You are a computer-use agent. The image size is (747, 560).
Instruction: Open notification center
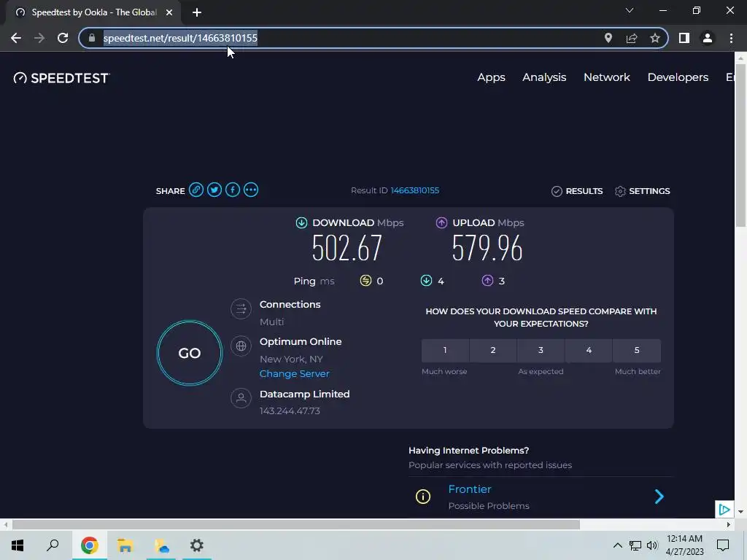click(723, 545)
